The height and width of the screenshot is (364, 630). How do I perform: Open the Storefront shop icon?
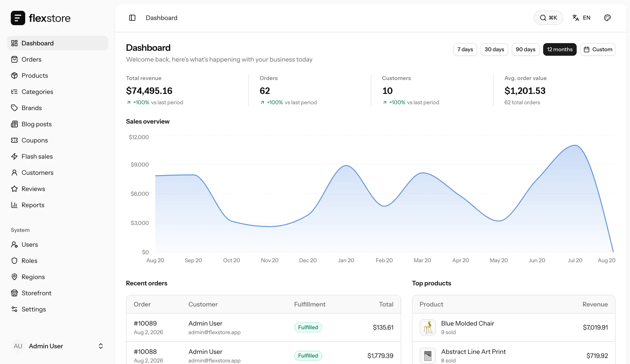(14, 293)
